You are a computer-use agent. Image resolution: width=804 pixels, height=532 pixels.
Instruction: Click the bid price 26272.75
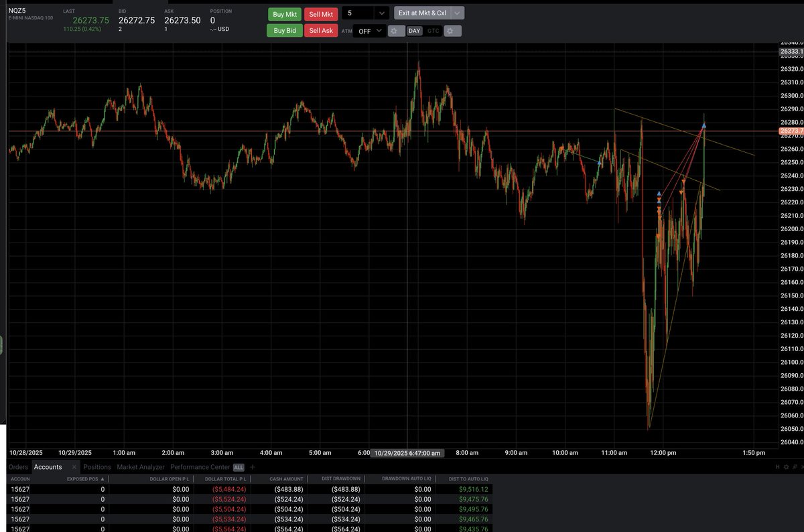pyautogui.click(x=137, y=21)
